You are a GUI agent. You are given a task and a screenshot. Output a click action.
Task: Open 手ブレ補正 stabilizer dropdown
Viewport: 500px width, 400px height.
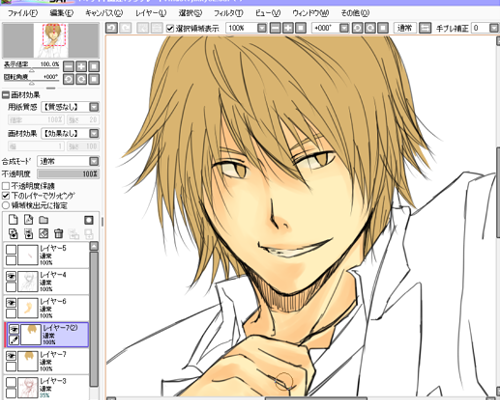[x=494, y=28]
